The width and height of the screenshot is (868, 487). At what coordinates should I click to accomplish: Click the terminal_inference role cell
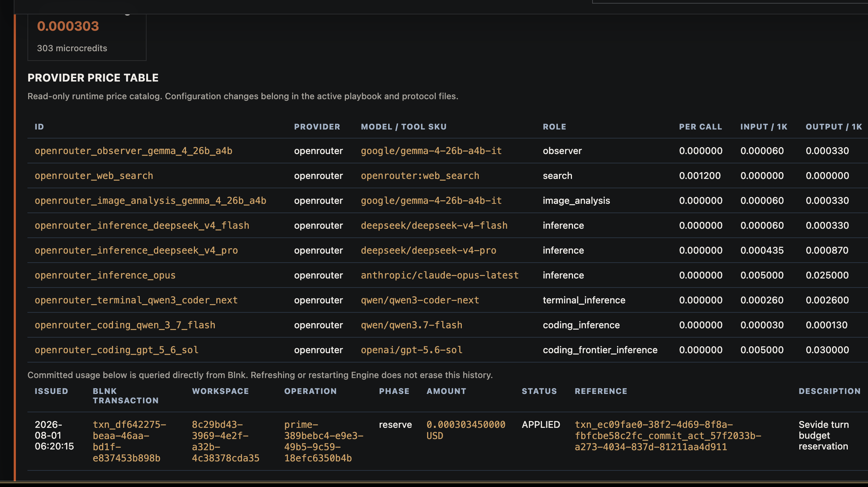pyautogui.click(x=584, y=300)
